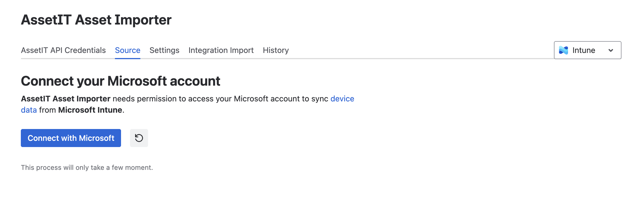This screenshot has width=644, height=200.
Task: Click the Connect your Microsoft account heading
Action: [x=120, y=81]
